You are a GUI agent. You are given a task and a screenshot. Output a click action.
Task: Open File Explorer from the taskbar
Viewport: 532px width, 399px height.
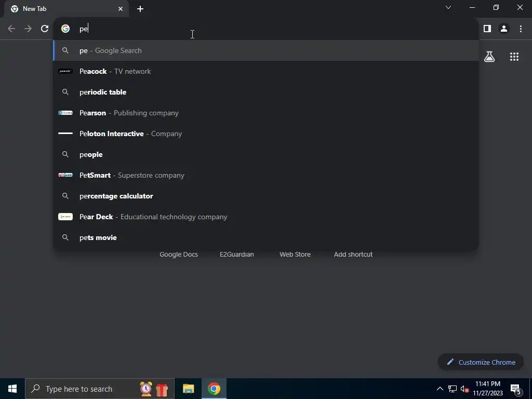[x=188, y=389]
